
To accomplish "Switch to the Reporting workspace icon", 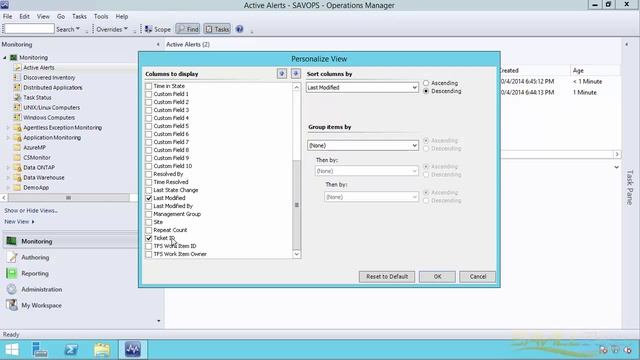I will 11,273.
